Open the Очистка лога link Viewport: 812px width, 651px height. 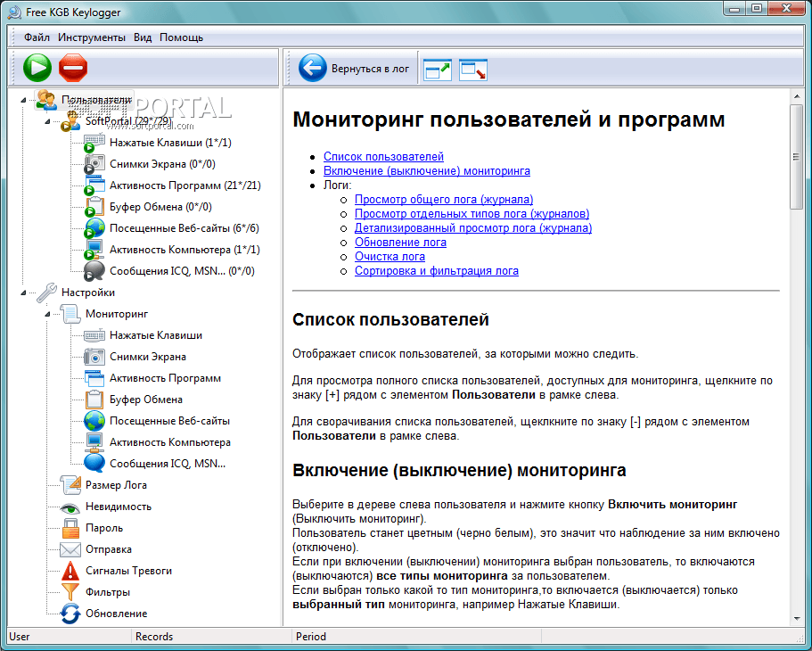point(390,257)
